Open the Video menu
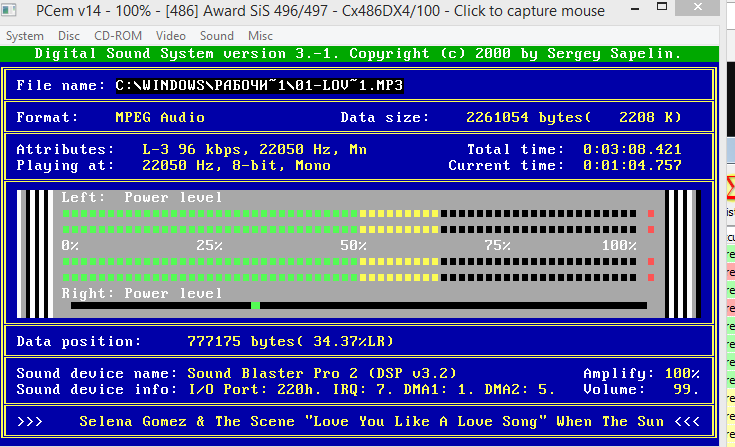The image size is (735, 447). [171, 36]
